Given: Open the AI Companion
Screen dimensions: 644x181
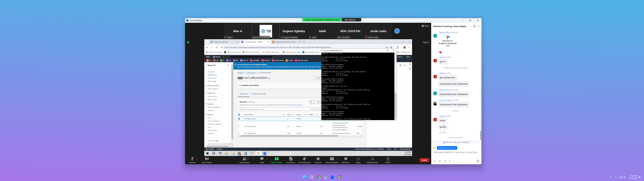Looking at the screenshot, I should 304,160.
